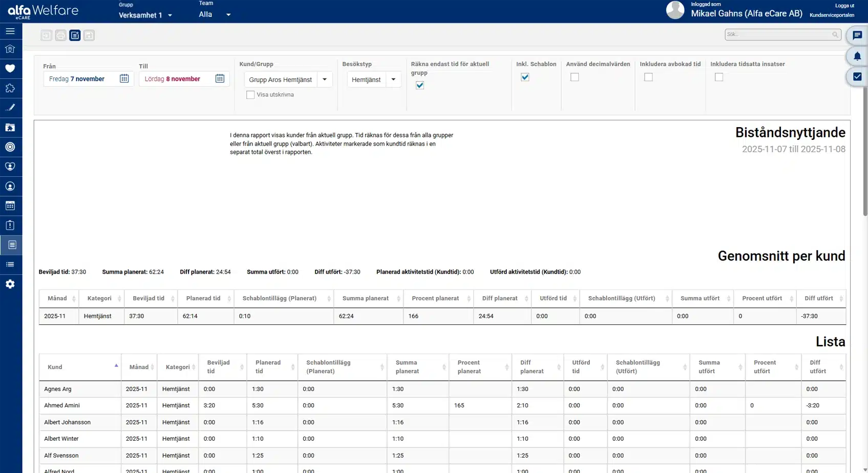Open the calendar view from the sidebar

(10, 205)
